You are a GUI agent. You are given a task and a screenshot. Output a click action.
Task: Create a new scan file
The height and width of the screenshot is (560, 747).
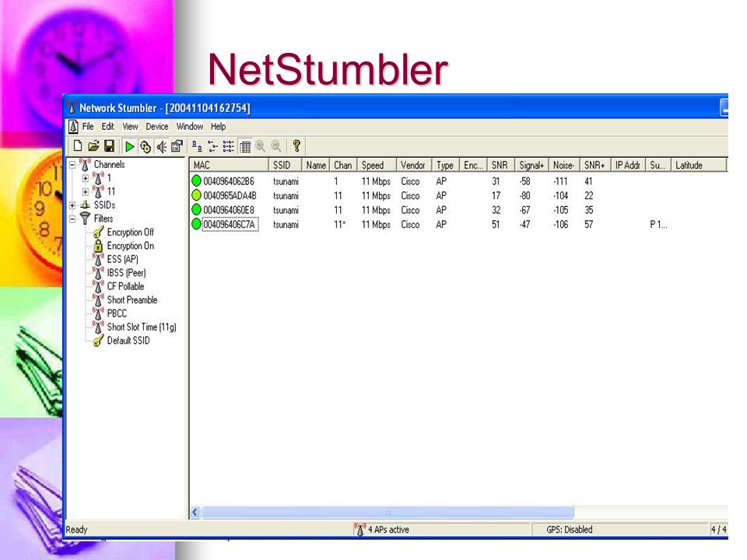coord(78,146)
